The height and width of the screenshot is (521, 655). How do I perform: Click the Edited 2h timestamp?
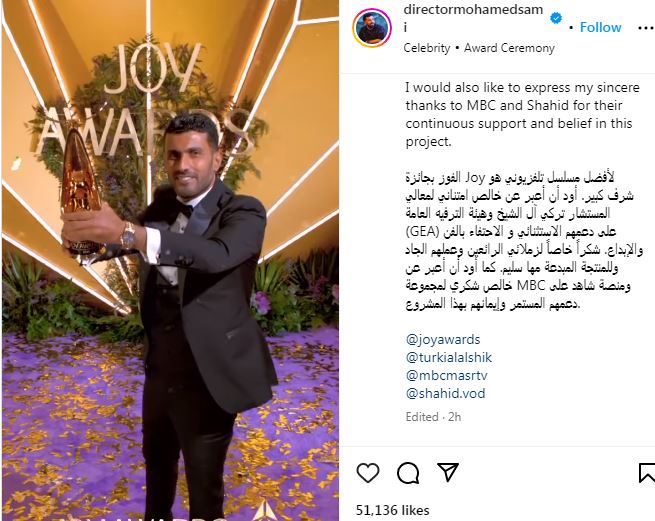(433, 417)
